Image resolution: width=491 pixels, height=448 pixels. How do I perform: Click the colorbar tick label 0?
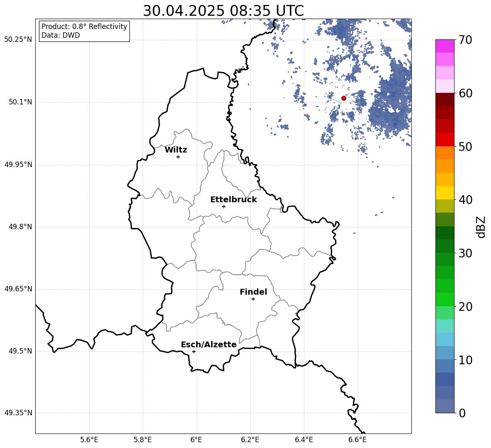(462, 413)
